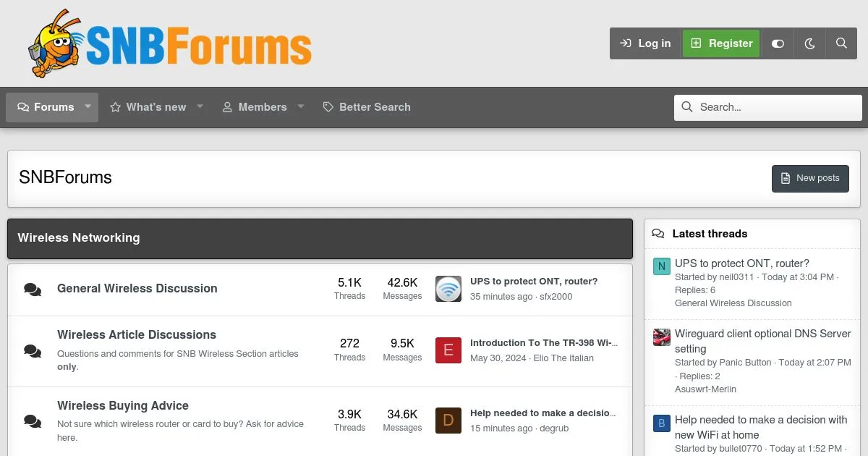This screenshot has height=456, width=868.
Task: Open General Wireless Discussion forum
Action: (137, 288)
